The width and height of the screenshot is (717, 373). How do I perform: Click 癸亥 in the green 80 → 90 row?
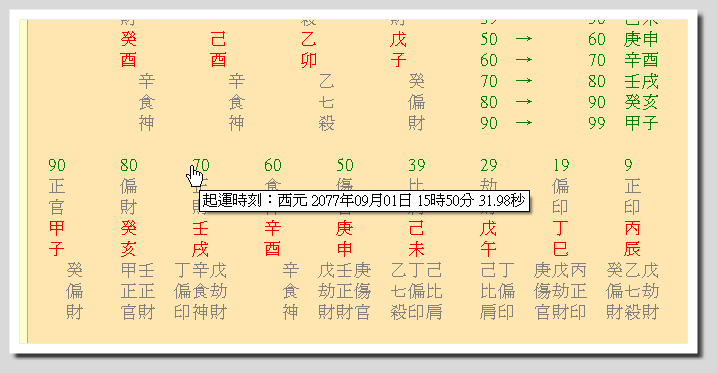pos(641,102)
